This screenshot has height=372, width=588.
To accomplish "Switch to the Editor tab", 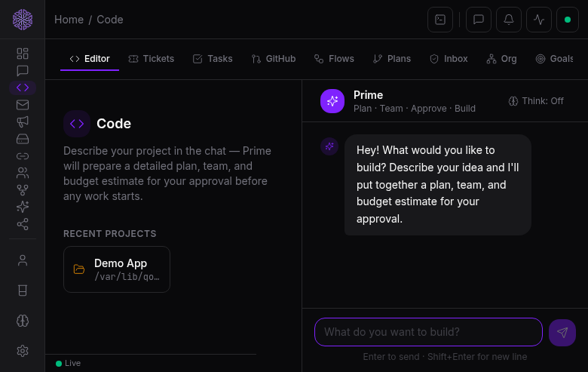I will tap(90, 59).
